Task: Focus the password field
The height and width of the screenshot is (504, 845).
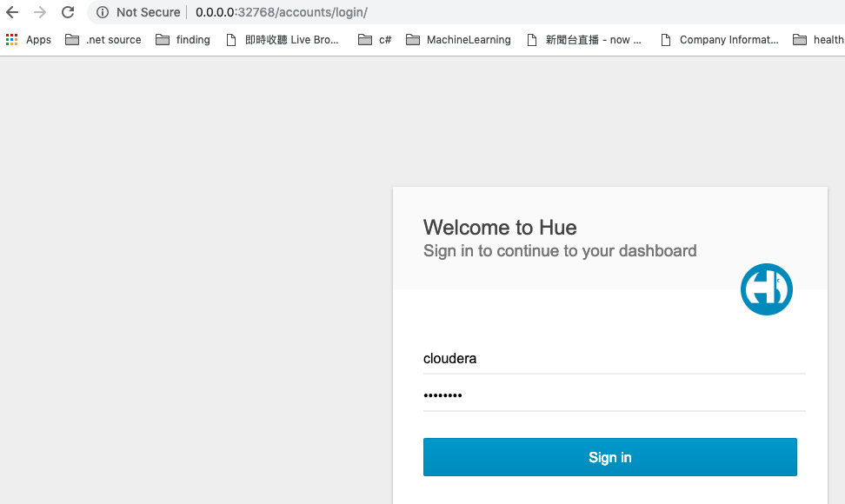Action: (x=614, y=395)
